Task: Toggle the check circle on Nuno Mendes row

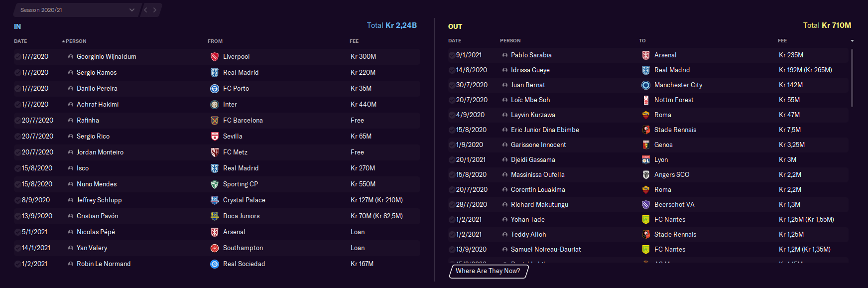Action: 17,184
